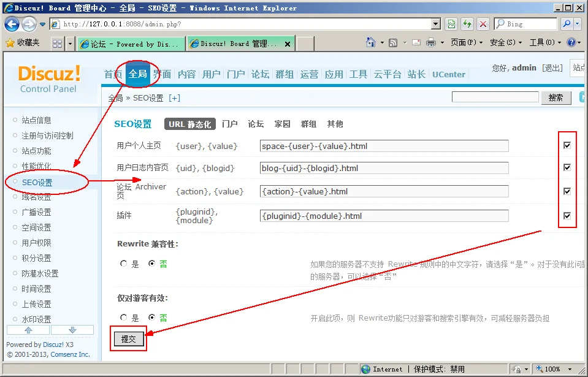Switch to the 其他 SEO tab
This screenshot has width=588, height=377.
tap(335, 124)
